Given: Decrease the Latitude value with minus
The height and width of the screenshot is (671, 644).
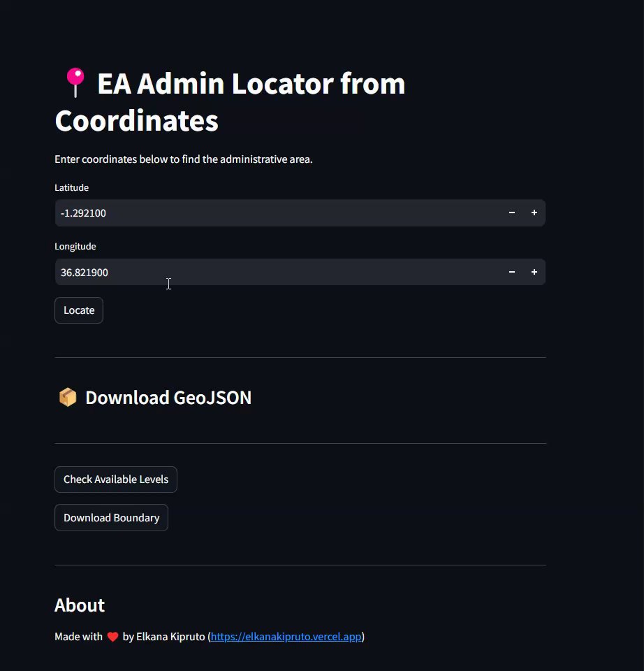Looking at the screenshot, I should click(512, 213).
